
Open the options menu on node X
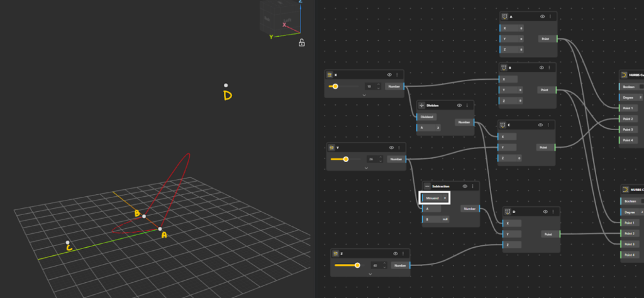tap(397, 75)
